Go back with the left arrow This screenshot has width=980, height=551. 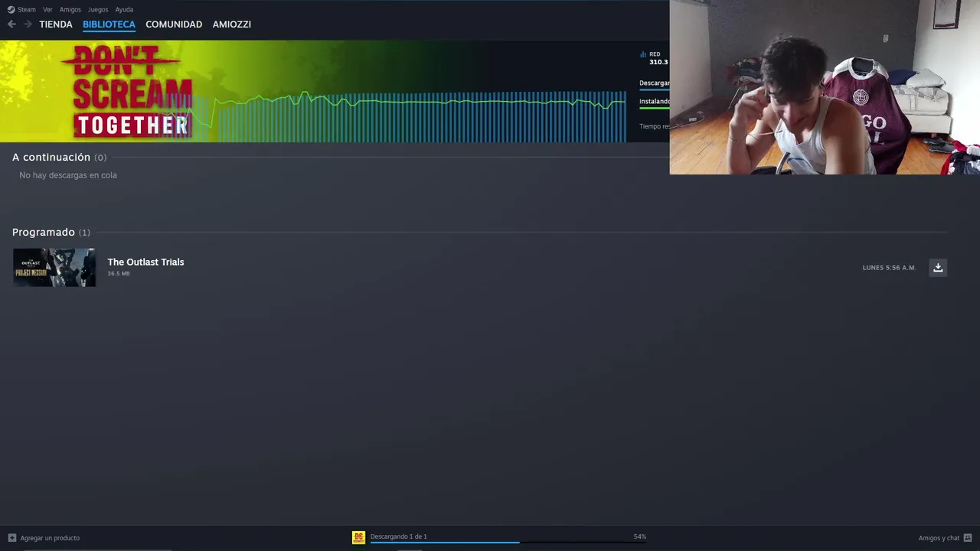coord(11,24)
